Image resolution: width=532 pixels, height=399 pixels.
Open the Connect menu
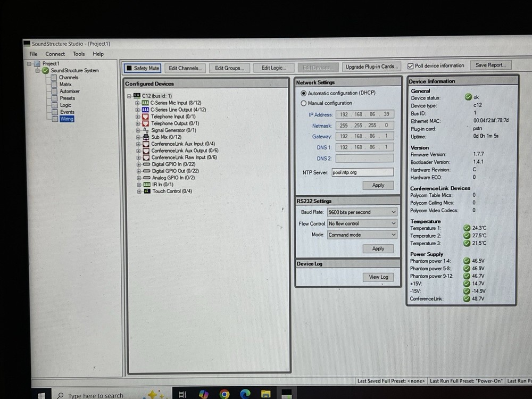point(55,54)
